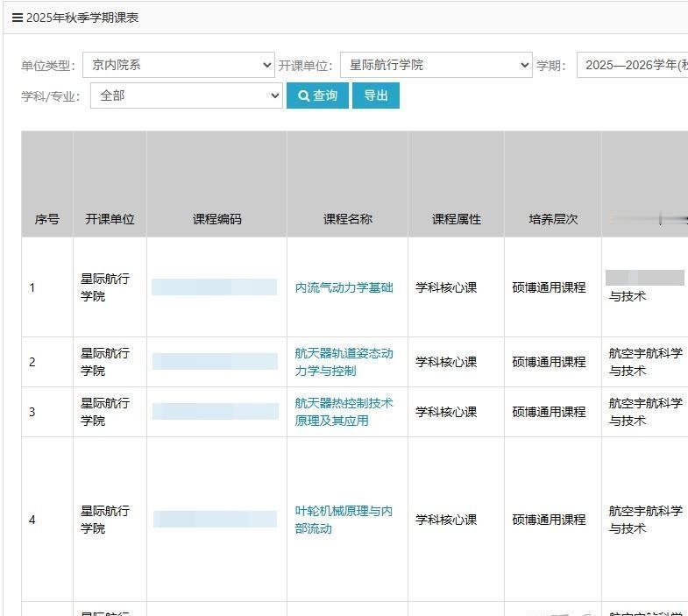
Task: Open the 学期 dropdown showing 2025—2026学年
Action: pyautogui.click(x=633, y=65)
